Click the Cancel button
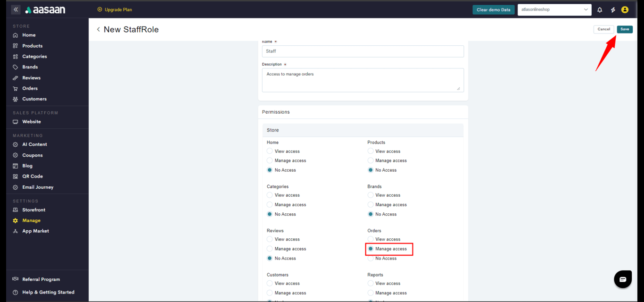The height and width of the screenshot is (302, 644). click(x=603, y=29)
